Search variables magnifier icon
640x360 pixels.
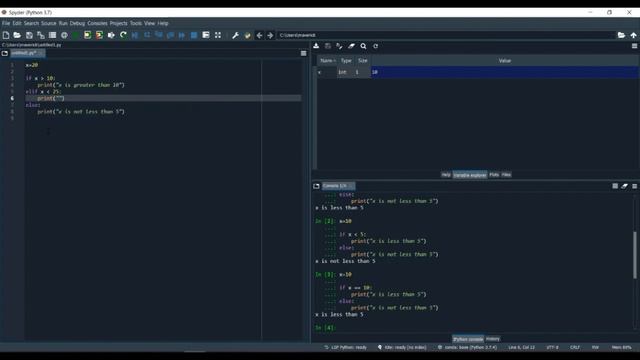coord(363,46)
